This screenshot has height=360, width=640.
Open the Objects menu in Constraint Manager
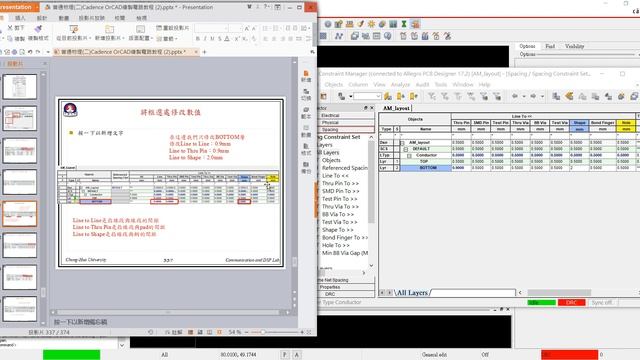pos(333,84)
